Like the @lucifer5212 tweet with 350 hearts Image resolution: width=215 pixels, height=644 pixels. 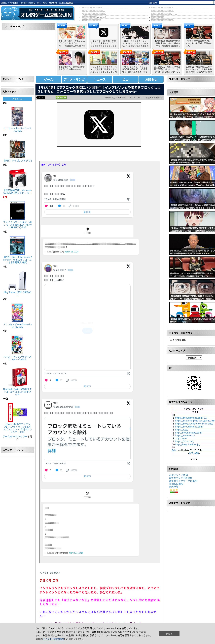click(x=46, y=206)
